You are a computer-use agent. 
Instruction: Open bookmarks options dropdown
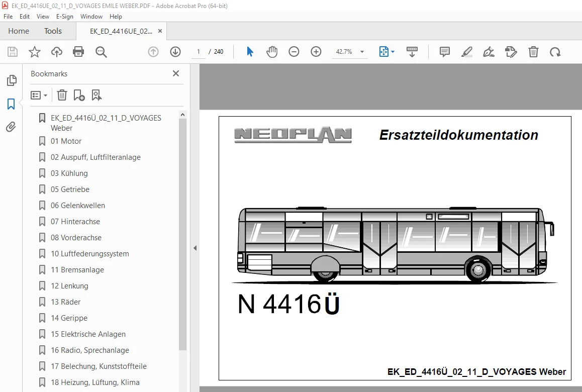(39, 95)
